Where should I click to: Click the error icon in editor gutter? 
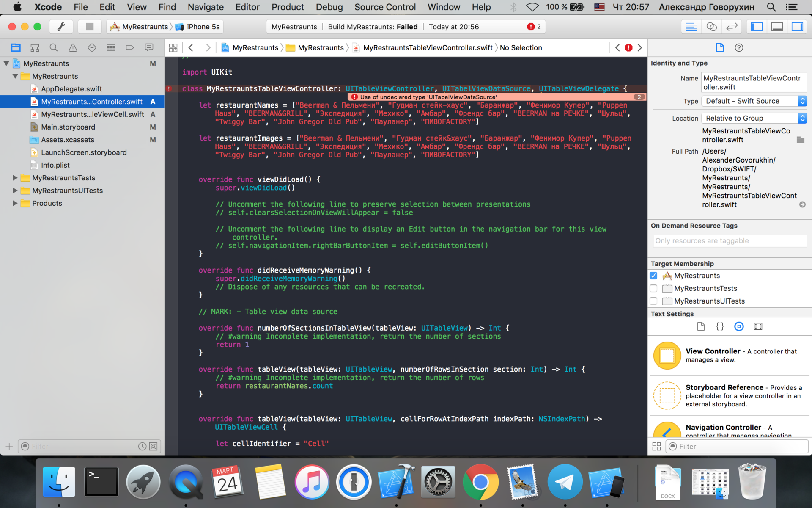pos(169,88)
